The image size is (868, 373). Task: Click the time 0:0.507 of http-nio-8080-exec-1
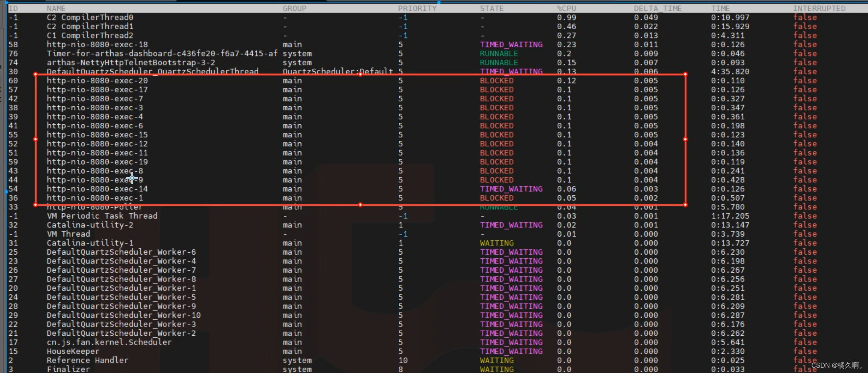tap(728, 198)
